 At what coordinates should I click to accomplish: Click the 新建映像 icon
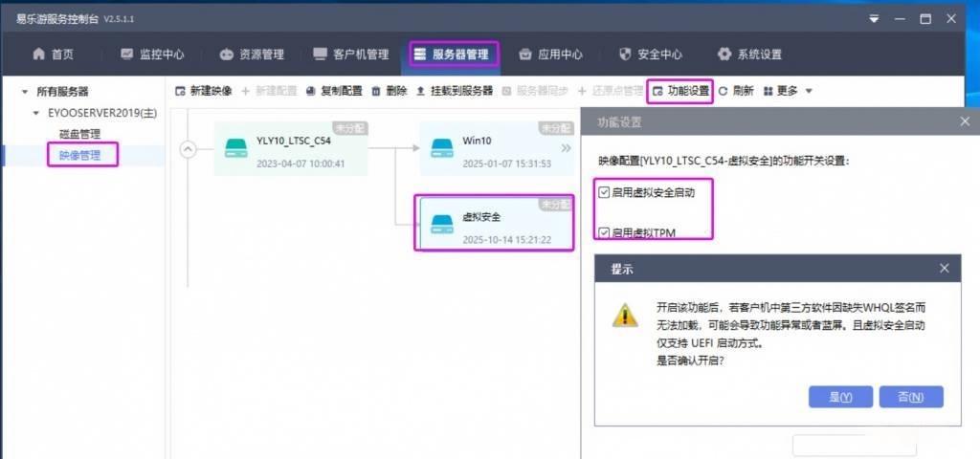click(180, 92)
